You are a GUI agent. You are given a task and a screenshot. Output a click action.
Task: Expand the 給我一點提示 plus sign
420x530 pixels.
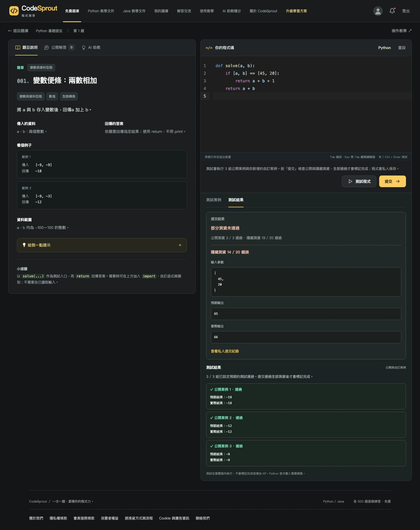180,245
